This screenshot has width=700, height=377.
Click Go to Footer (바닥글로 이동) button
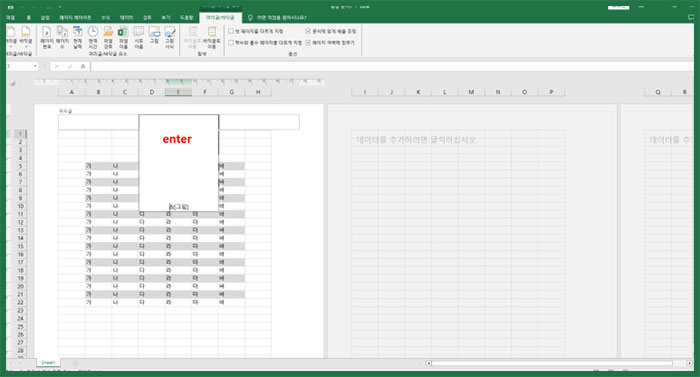(212, 38)
